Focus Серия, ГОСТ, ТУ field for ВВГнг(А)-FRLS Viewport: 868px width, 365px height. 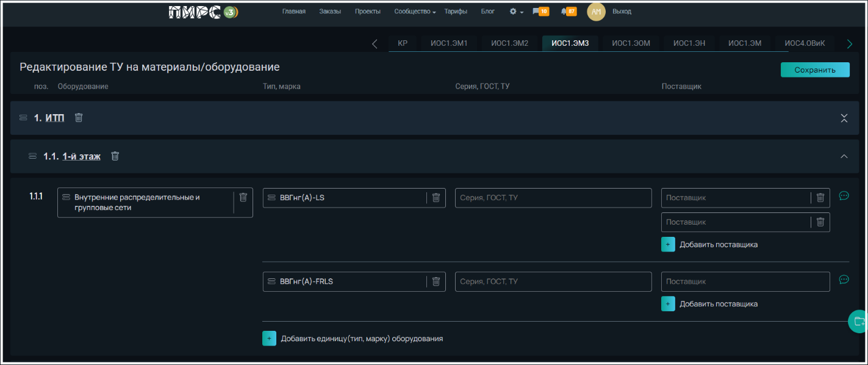point(553,281)
